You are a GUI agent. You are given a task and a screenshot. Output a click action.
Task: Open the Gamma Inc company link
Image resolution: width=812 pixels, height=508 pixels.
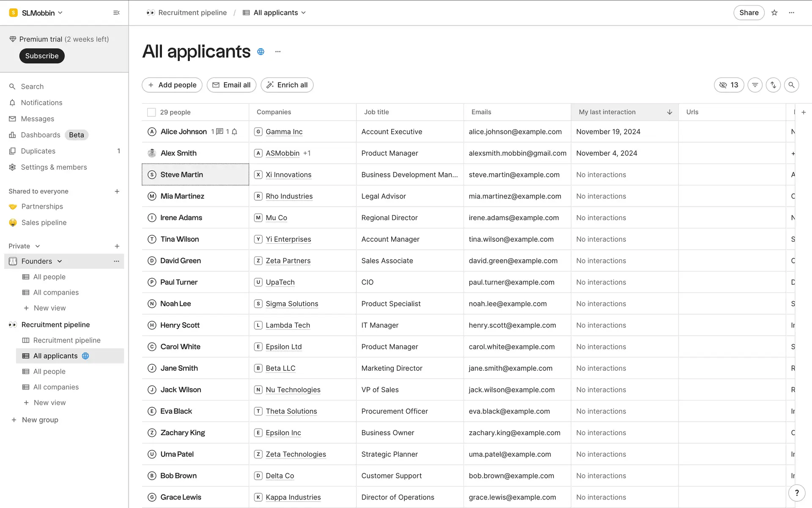click(x=284, y=132)
